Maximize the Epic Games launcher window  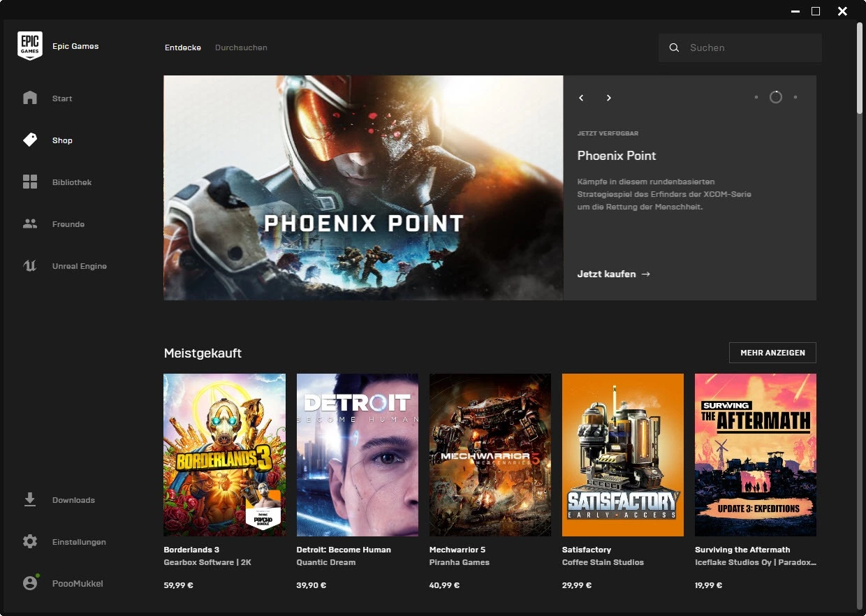pyautogui.click(x=816, y=11)
